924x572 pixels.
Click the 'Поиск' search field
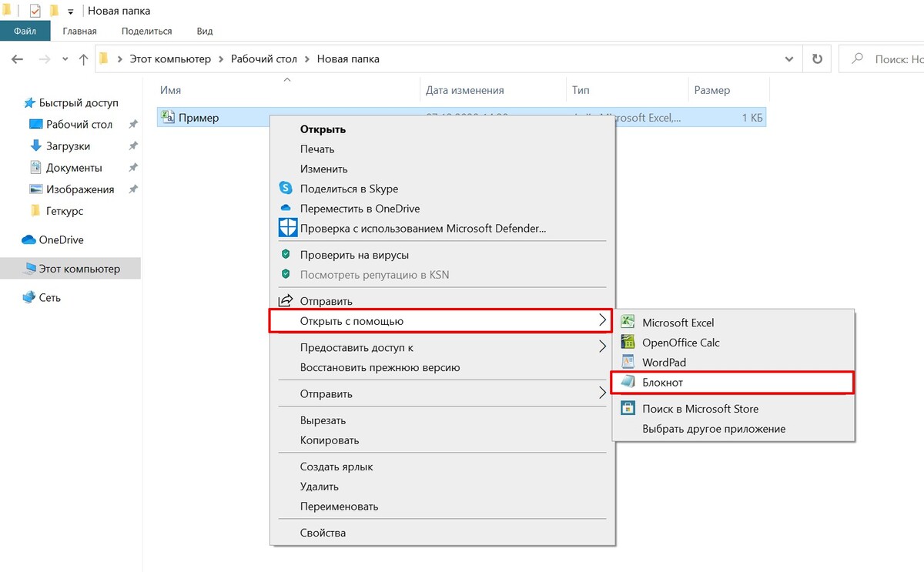click(x=880, y=59)
